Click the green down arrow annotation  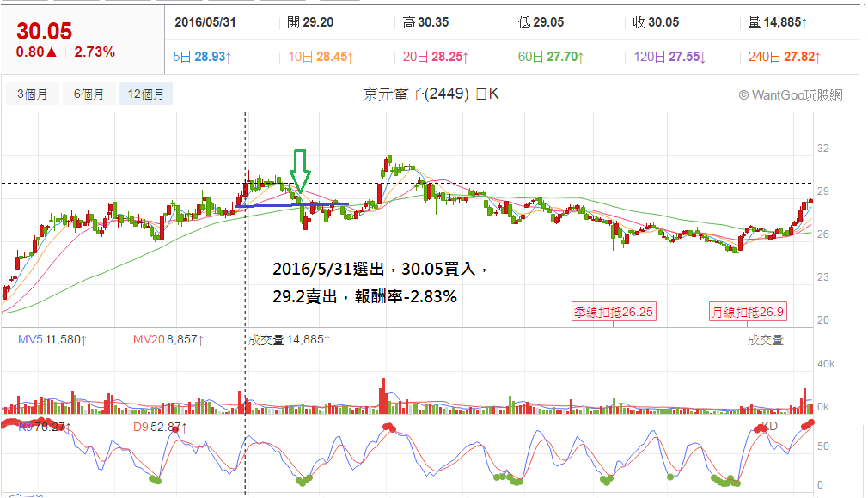[x=300, y=172]
